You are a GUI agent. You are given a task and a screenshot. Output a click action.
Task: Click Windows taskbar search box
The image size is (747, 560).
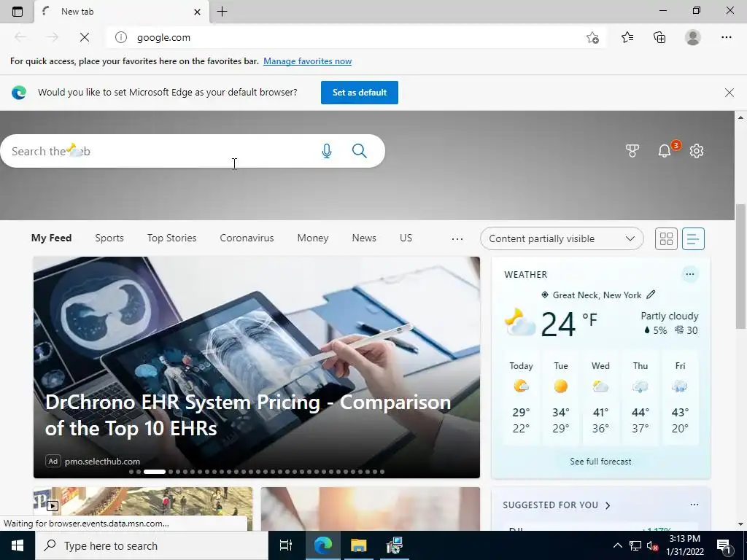click(x=152, y=545)
